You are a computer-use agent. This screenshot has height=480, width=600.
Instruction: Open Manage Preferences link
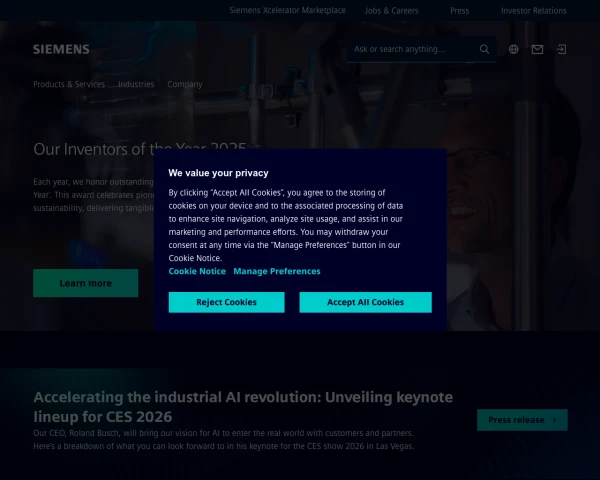pos(277,271)
